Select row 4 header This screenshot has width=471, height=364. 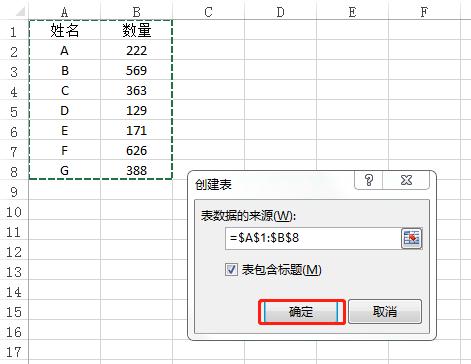point(14,91)
